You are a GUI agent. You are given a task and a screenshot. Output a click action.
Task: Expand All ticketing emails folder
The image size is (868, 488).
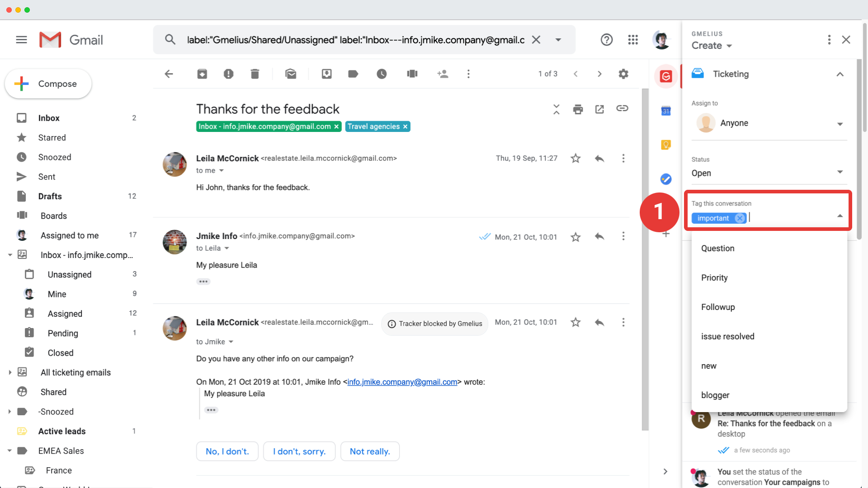9,372
